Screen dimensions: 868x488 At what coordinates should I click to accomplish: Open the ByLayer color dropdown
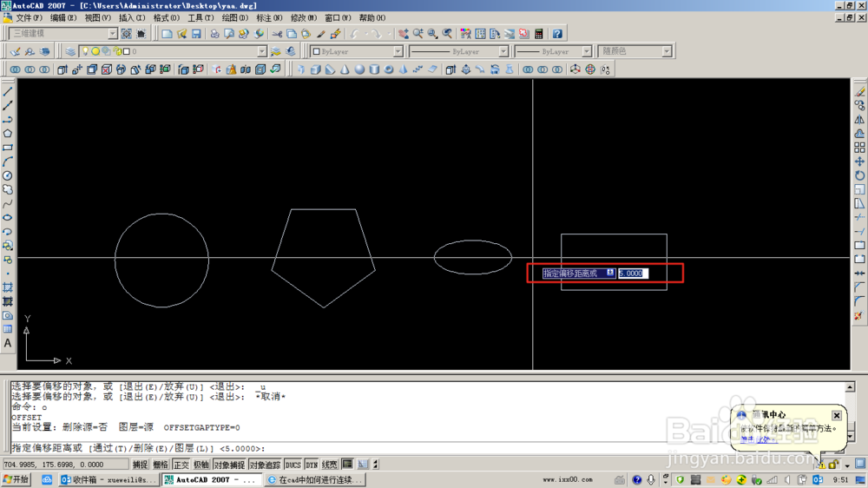(398, 51)
